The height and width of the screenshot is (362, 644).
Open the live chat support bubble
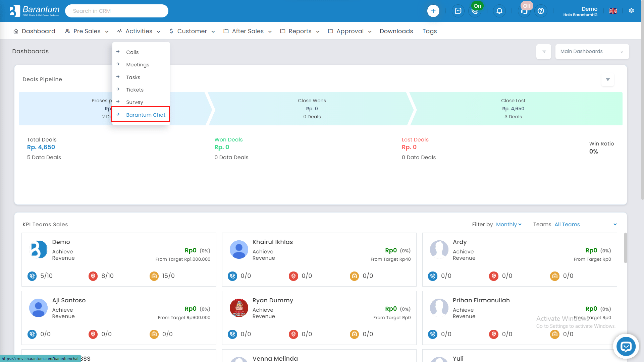[x=626, y=347]
